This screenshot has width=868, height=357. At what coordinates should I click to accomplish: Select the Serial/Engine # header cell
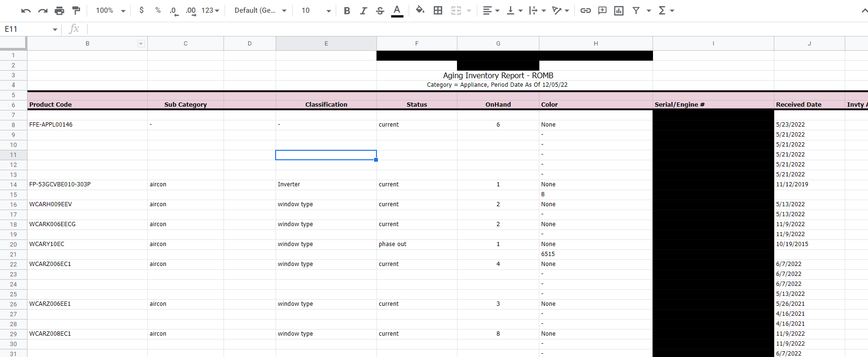[x=713, y=105]
